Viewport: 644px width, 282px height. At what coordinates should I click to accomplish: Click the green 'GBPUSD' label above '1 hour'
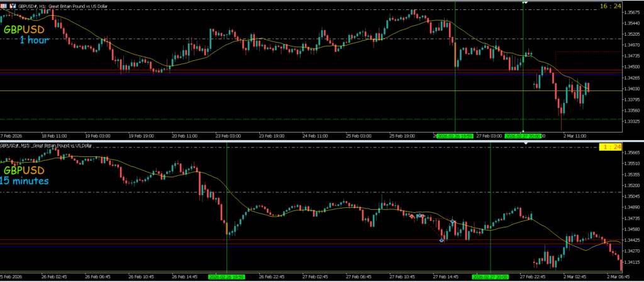(x=24, y=30)
